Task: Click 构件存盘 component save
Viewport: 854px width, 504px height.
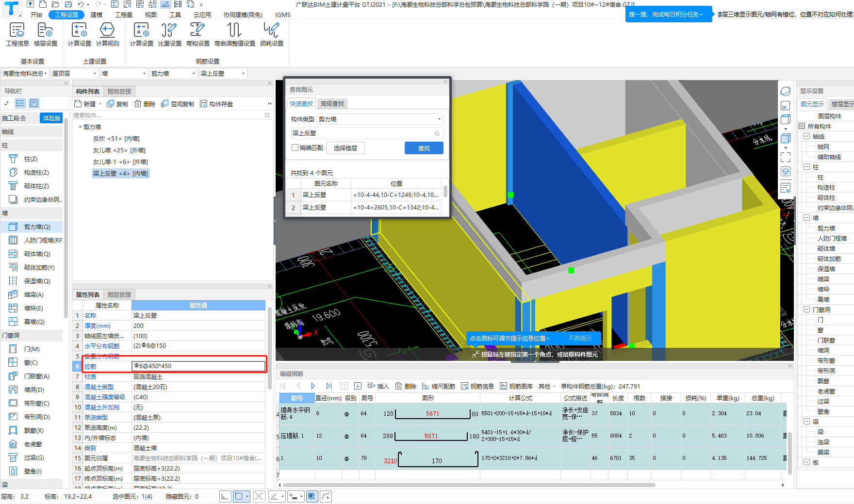Action: (x=216, y=104)
